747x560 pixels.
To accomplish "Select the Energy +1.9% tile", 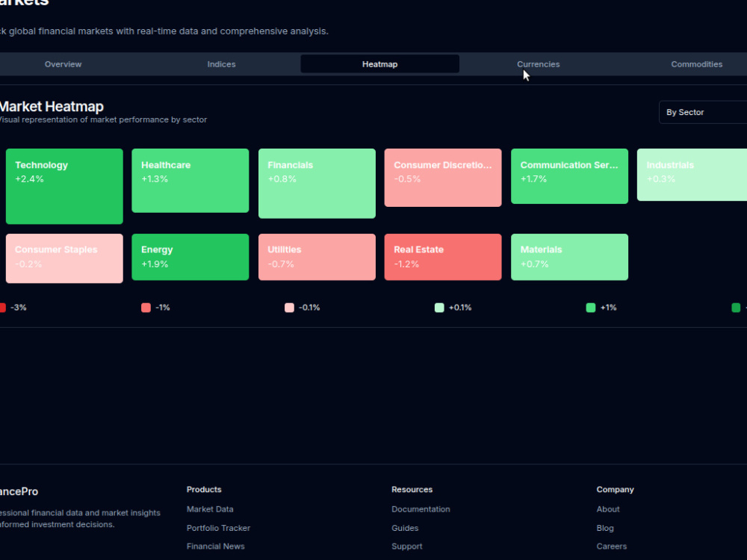I will click(x=190, y=257).
